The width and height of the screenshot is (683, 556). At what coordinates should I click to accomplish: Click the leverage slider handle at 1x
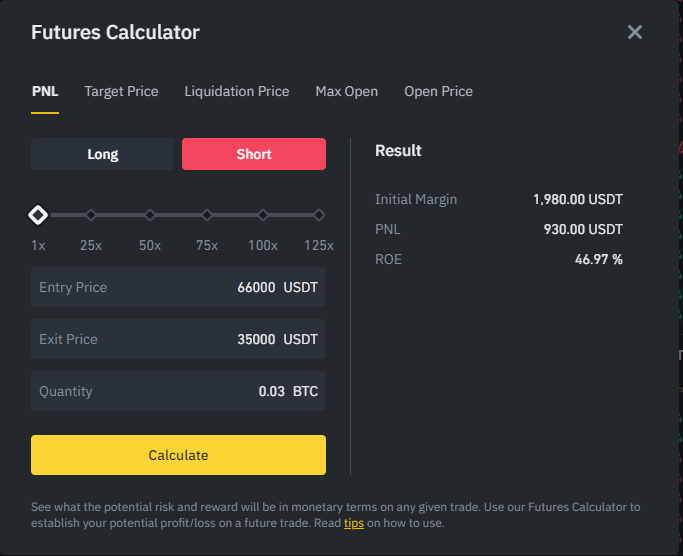(x=38, y=215)
